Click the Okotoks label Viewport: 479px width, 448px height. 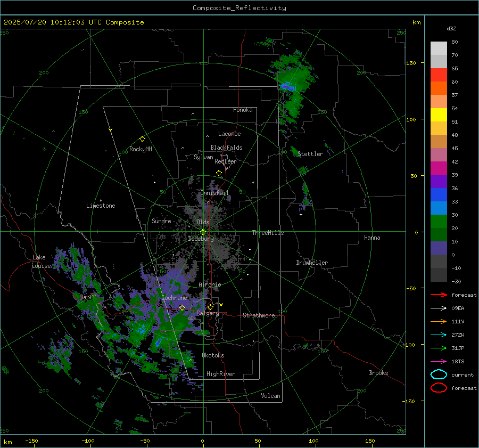click(213, 355)
